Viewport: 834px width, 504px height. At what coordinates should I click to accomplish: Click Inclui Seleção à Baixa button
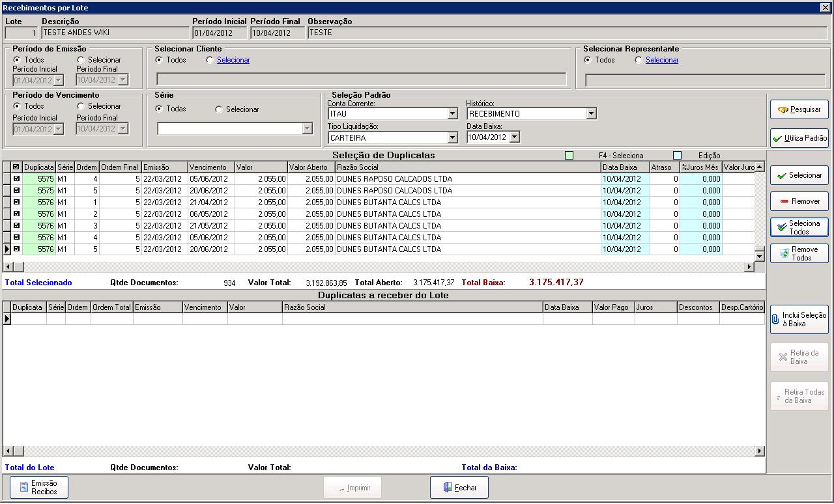[799, 320]
